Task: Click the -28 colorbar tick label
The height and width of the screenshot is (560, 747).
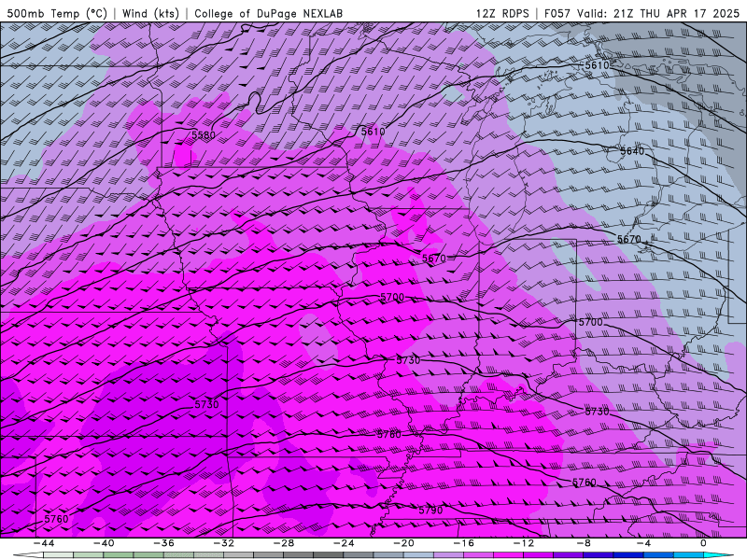Action: [284, 543]
